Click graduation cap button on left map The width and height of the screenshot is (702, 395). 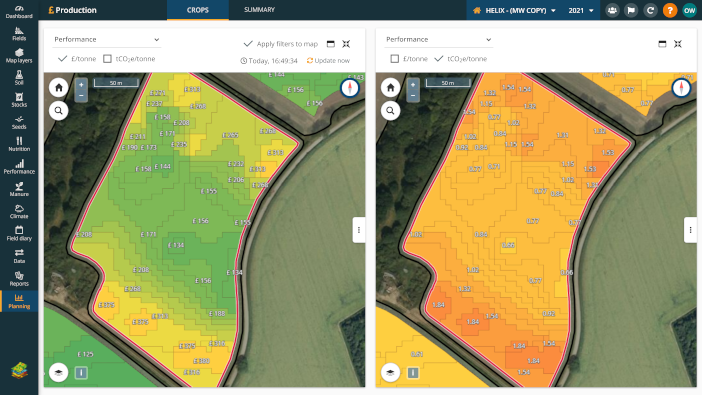(x=59, y=373)
